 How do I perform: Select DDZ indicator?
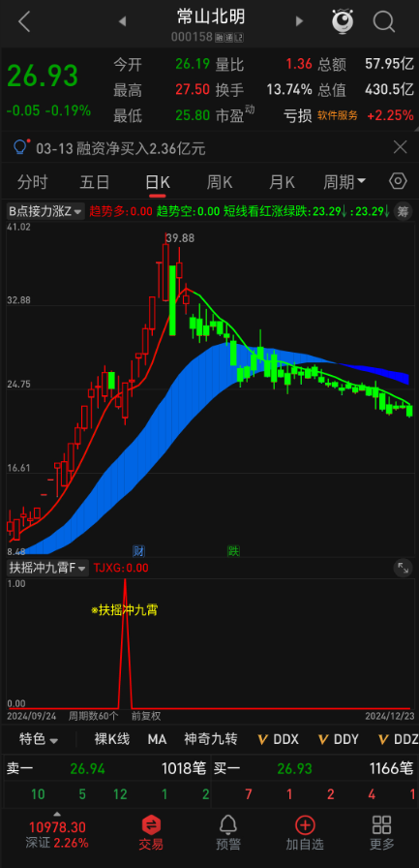(x=398, y=739)
